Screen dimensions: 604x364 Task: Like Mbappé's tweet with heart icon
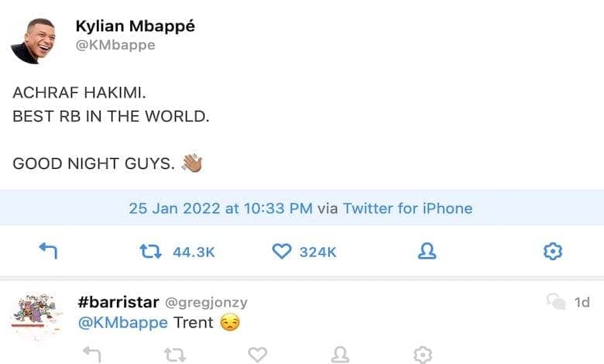(x=282, y=251)
